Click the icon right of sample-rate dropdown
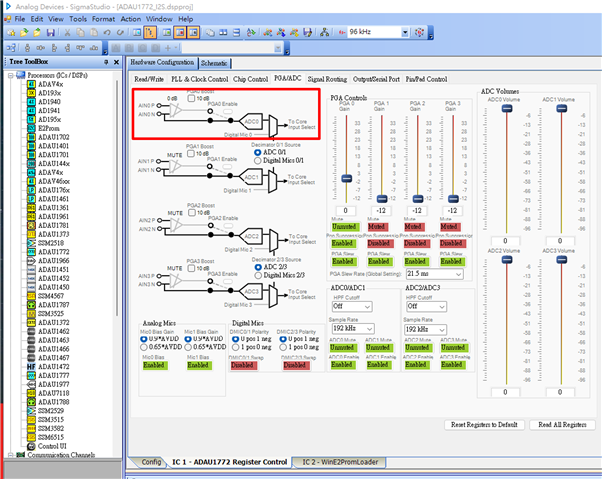 (419, 33)
